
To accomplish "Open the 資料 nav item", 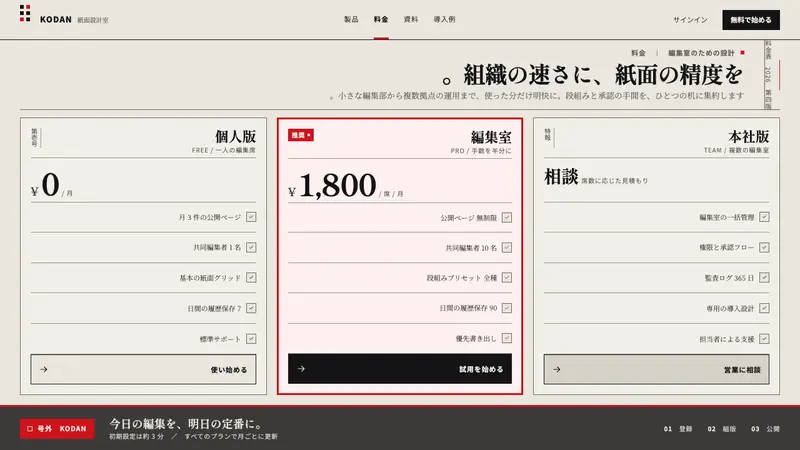I will pyautogui.click(x=411, y=19).
